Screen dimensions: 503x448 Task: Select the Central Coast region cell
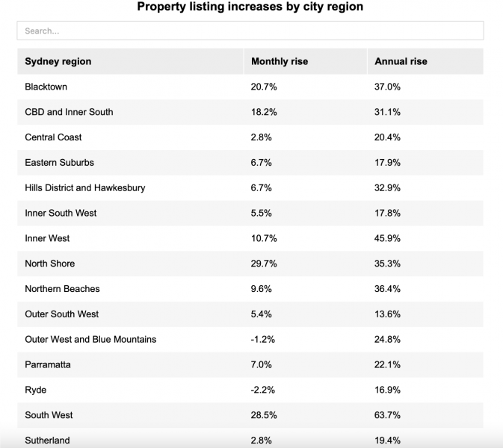click(x=53, y=137)
